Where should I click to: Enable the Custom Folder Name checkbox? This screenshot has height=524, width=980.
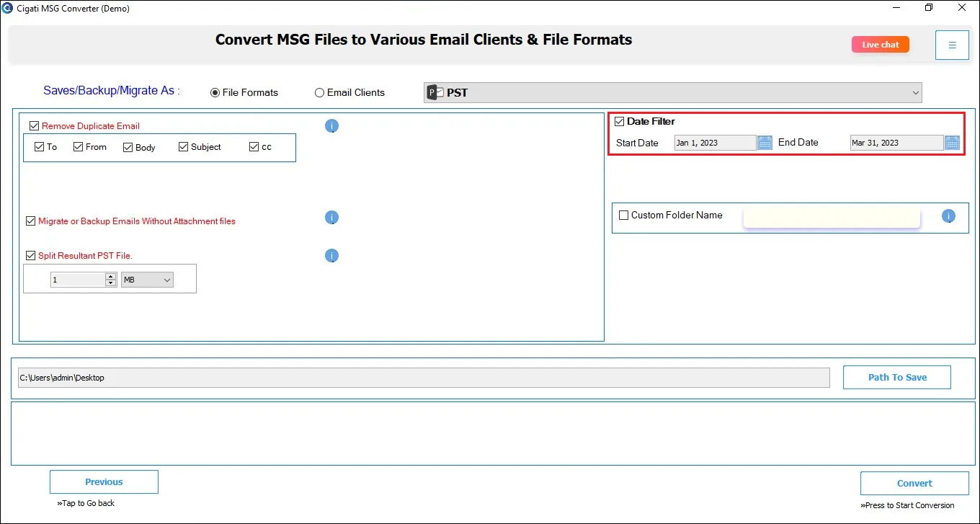(623, 215)
